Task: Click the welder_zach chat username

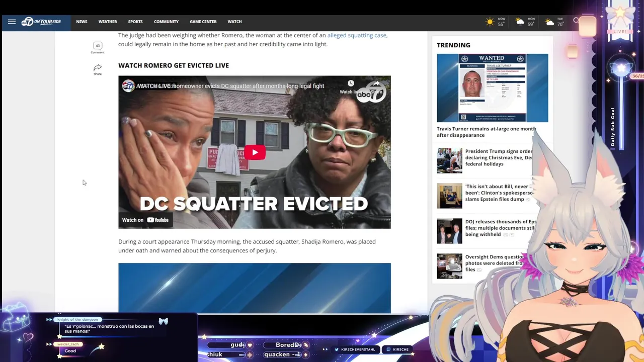Action: [68, 344]
